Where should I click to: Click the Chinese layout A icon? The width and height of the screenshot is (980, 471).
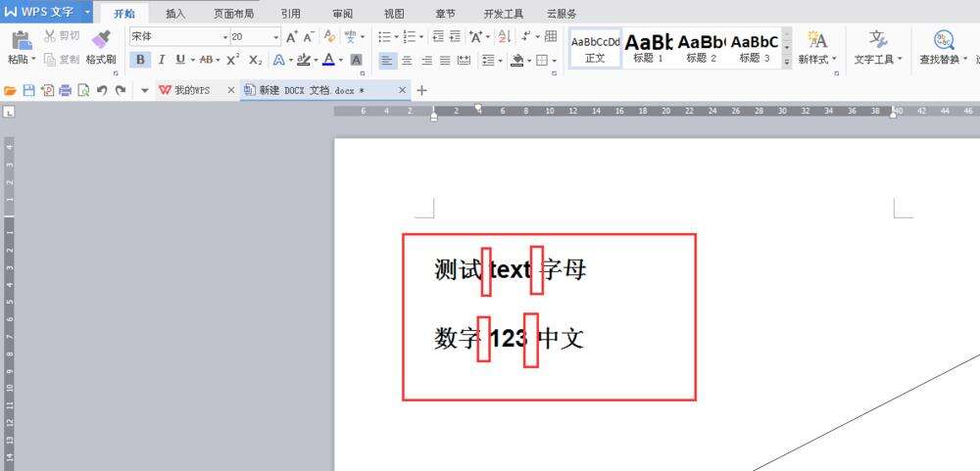click(x=475, y=37)
